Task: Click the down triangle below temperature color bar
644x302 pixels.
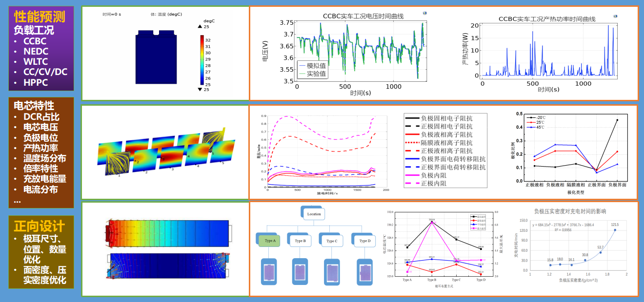Action: 200,89
